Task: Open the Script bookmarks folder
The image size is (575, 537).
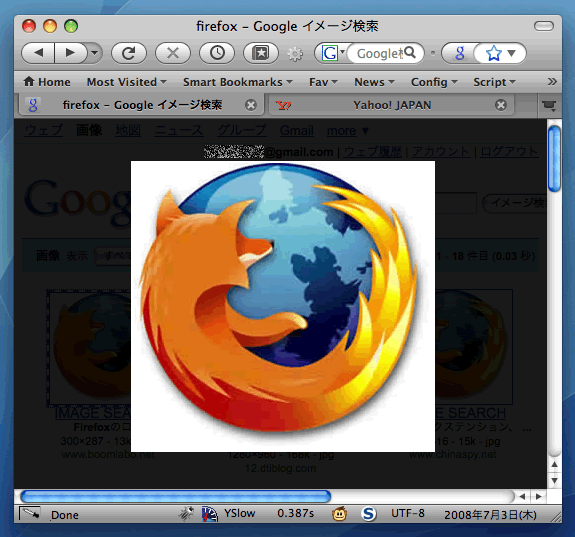Action: coord(494,82)
